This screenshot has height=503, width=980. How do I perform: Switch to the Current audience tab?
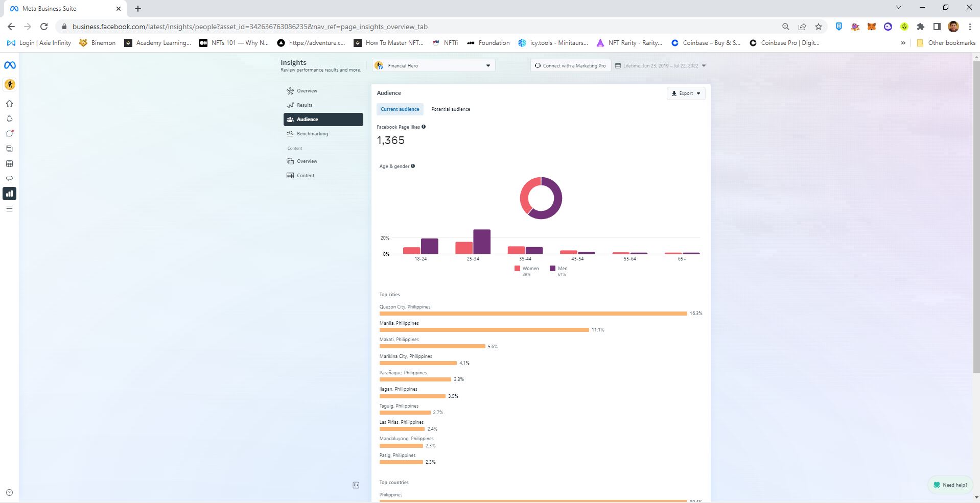[400, 109]
